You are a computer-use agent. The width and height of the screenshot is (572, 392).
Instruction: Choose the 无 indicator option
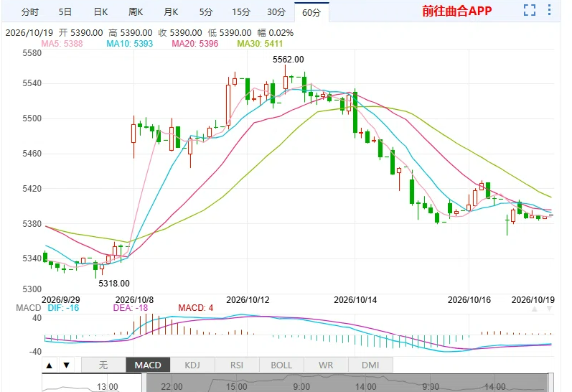103,365
